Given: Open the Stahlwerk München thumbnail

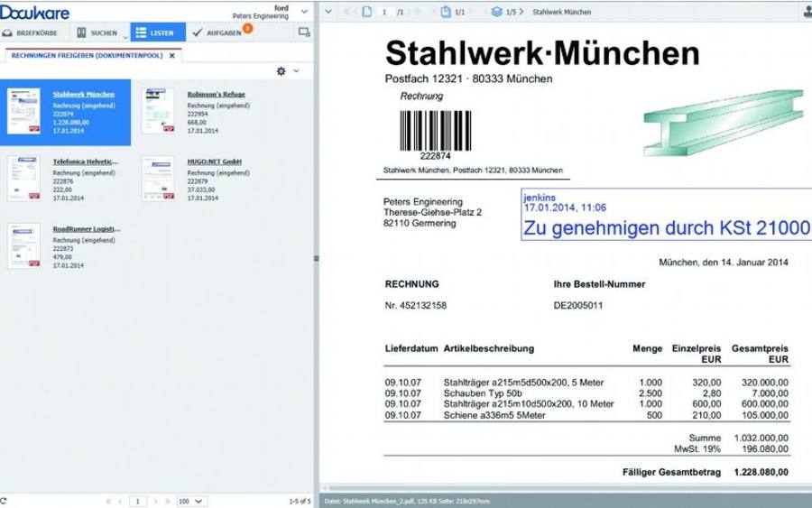Looking at the screenshot, I should click(23, 111).
